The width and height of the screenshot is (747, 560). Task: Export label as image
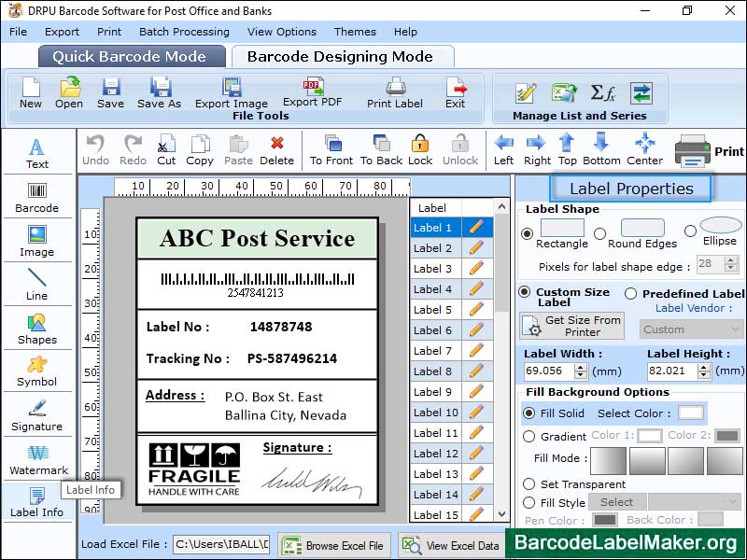[232, 92]
